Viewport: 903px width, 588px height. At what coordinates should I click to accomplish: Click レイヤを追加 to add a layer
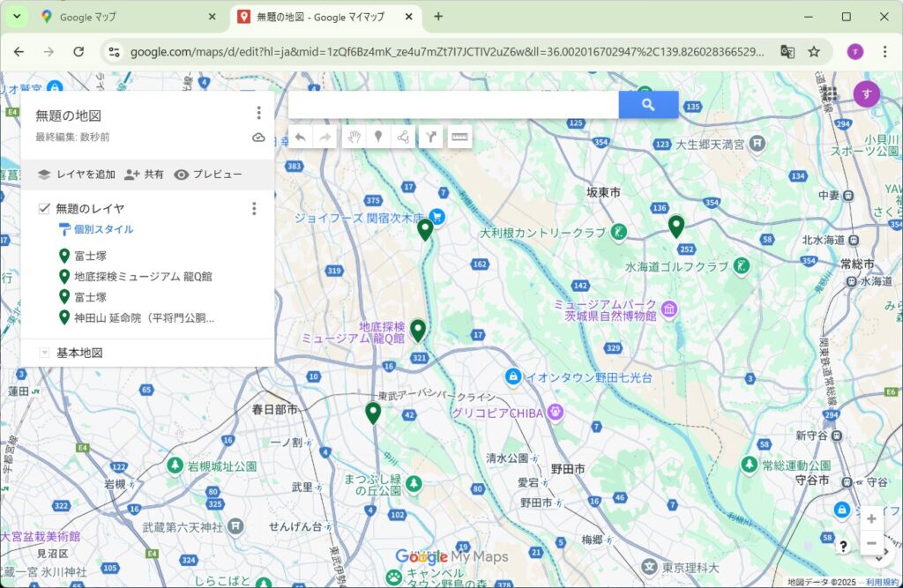[77, 175]
